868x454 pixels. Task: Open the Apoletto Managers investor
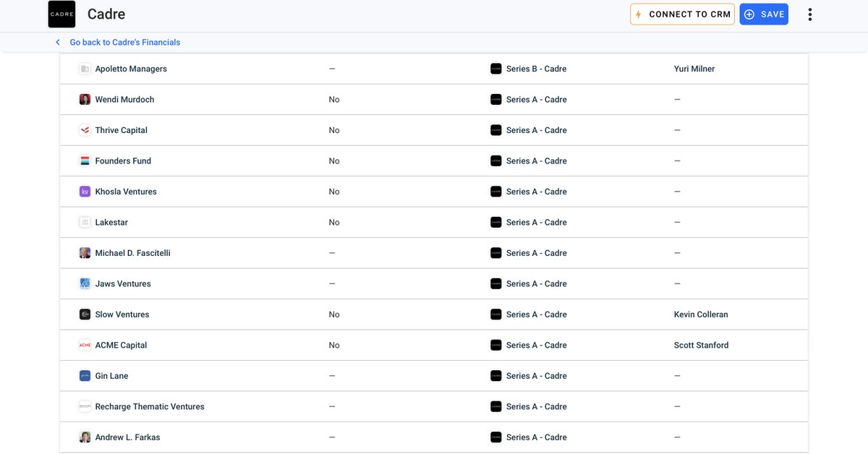tap(131, 69)
